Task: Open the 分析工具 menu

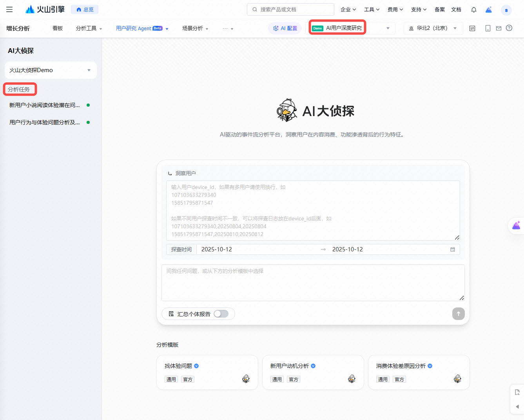Action: [x=89, y=28]
